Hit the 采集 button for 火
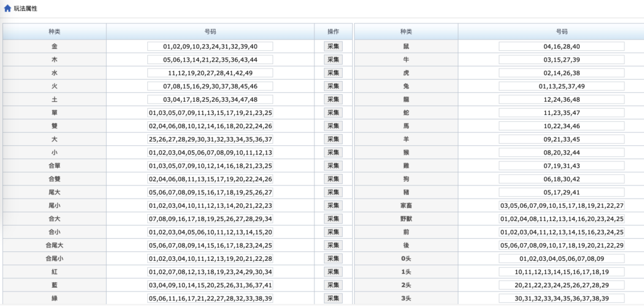This screenshot has width=644, height=306. pos(333,86)
